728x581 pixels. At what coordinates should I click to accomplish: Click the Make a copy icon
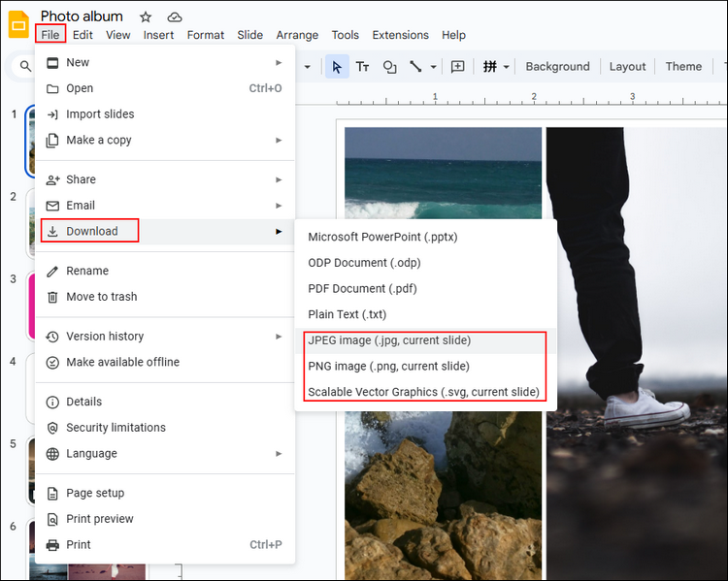click(x=52, y=140)
